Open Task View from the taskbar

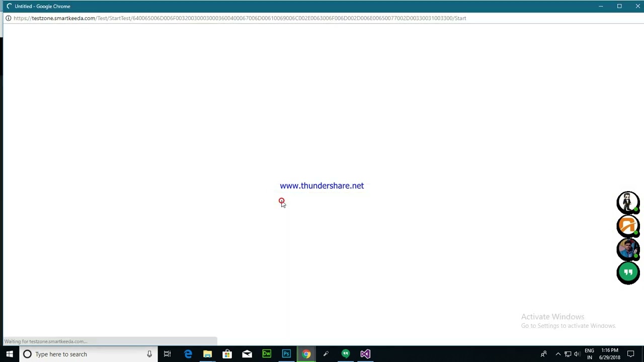[167, 354]
